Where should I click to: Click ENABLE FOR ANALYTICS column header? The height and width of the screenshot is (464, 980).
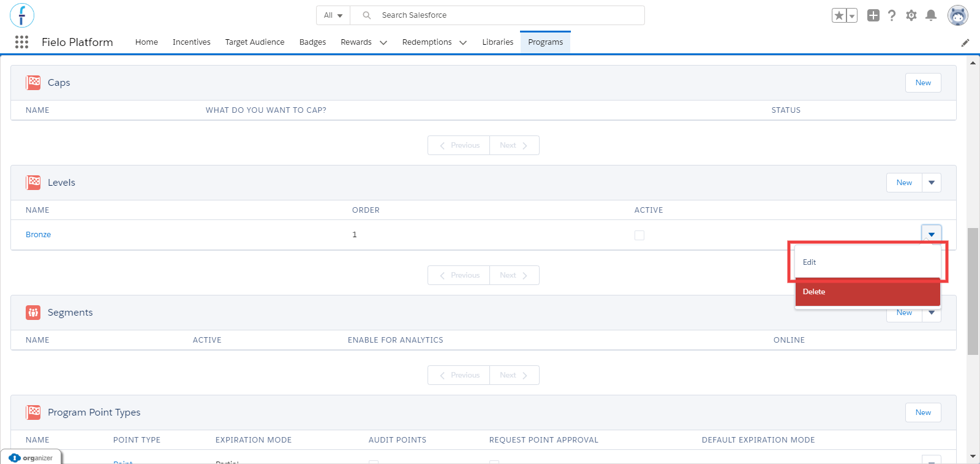(396, 340)
